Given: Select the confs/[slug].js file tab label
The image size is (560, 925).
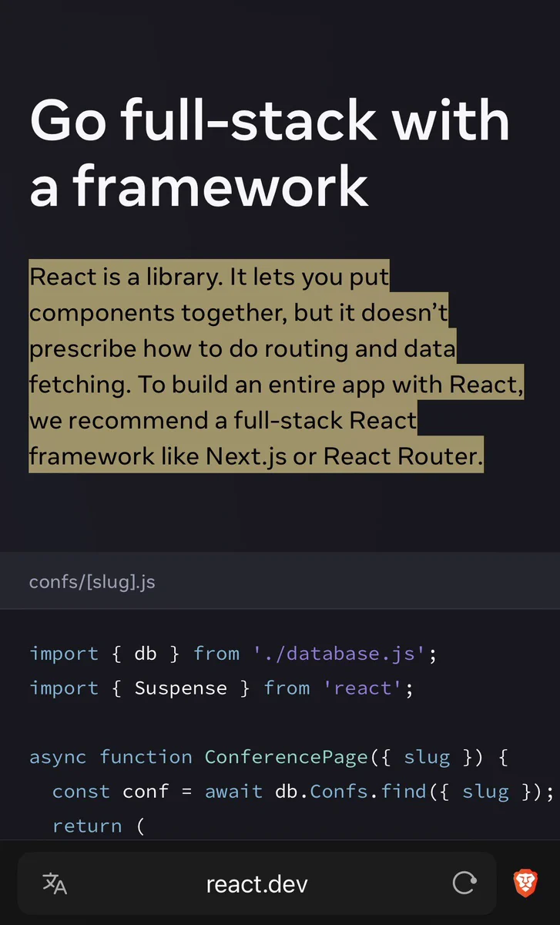Looking at the screenshot, I should pos(92,581).
